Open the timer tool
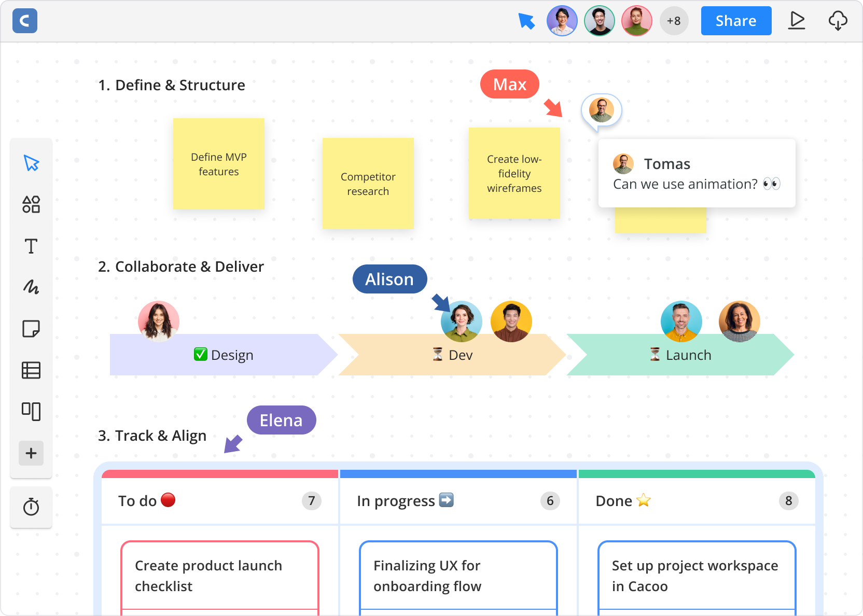 (31, 507)
